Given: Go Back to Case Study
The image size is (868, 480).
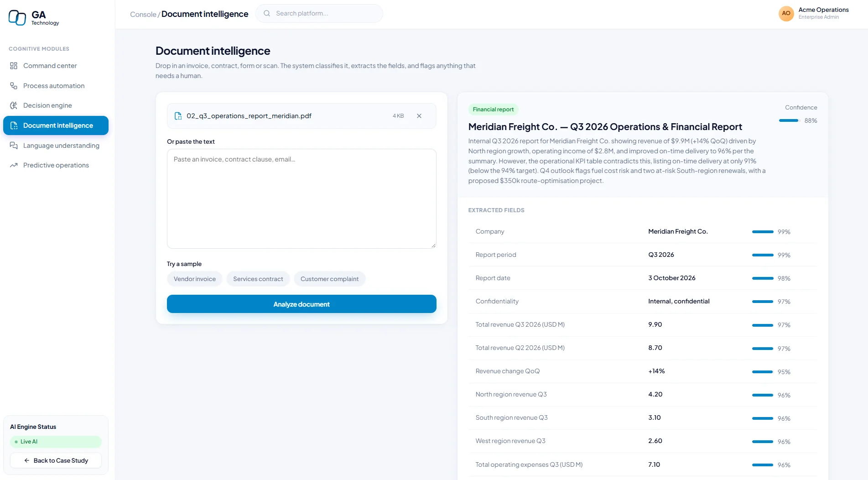Looking at the screenshot, I should pyautogui.click(x=56, y=460).
